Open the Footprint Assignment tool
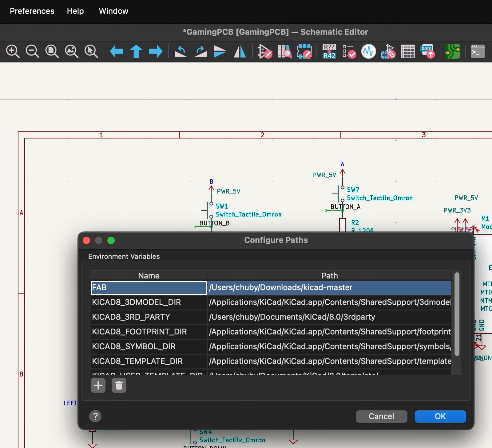Viewport: 492px width, 448px height. point(388,51)
